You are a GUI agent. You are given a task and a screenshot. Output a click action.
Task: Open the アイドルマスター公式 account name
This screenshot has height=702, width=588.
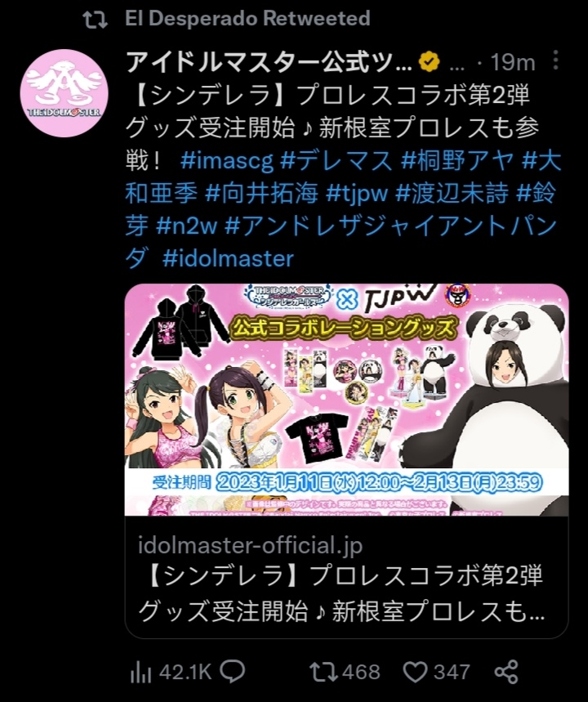[x=269, y=62]
